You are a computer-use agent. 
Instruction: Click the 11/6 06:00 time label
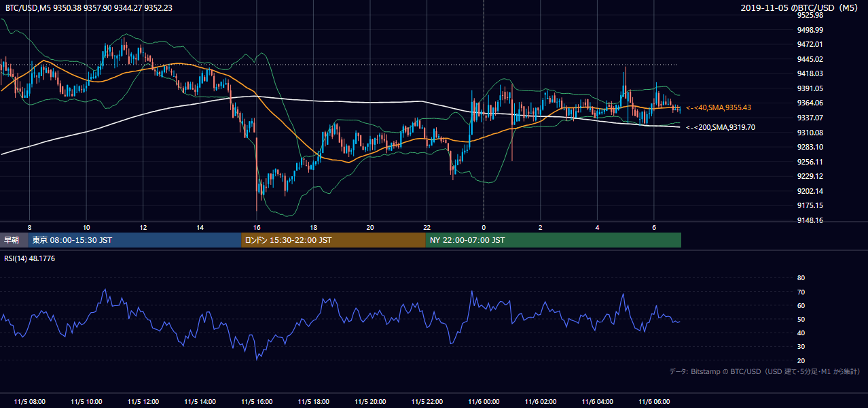pyautogui.click(x=654, y=402)
